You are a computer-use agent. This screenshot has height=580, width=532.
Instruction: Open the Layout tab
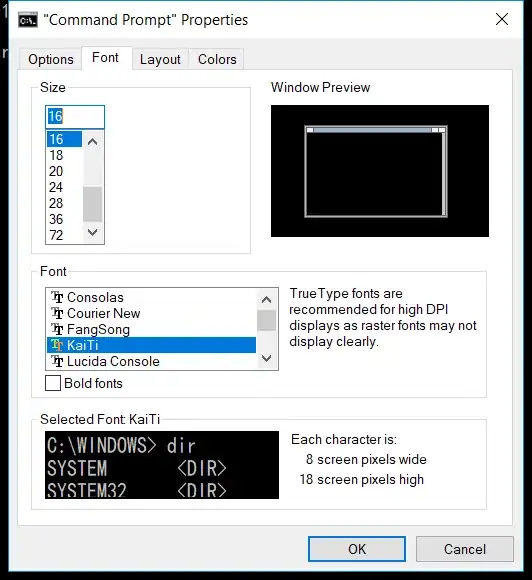pos(160,59)
